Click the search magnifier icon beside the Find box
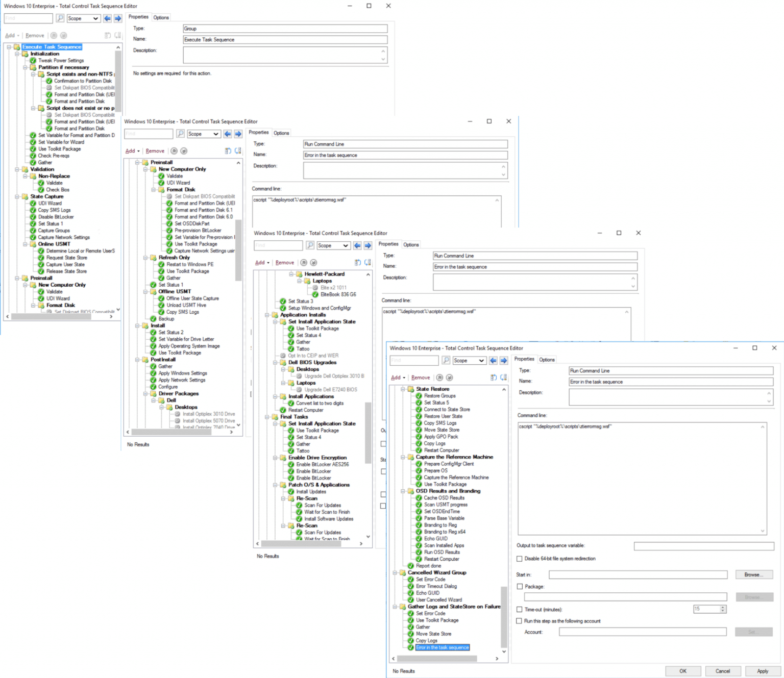Viewport: 784px width, 678px height. click(446, 360)
